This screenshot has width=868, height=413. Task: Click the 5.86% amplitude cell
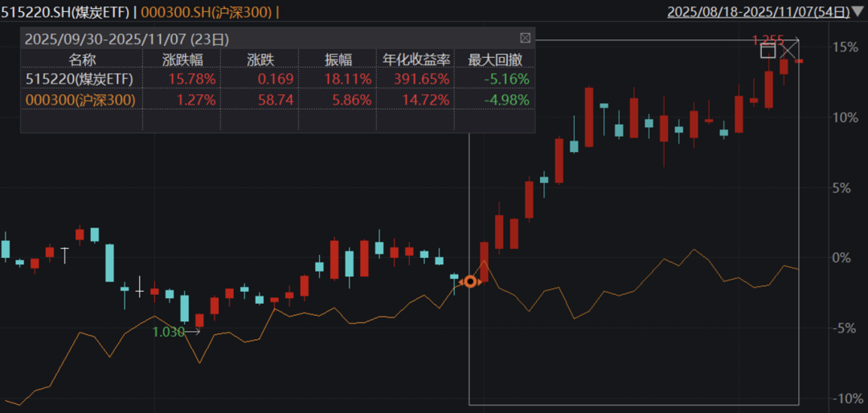click(353, 100)
